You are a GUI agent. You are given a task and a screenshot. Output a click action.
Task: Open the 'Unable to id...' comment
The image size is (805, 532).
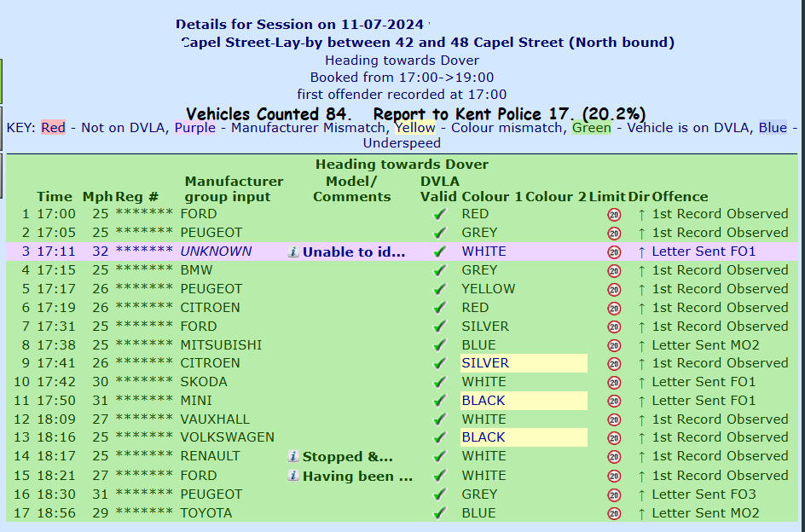(354, 252)
